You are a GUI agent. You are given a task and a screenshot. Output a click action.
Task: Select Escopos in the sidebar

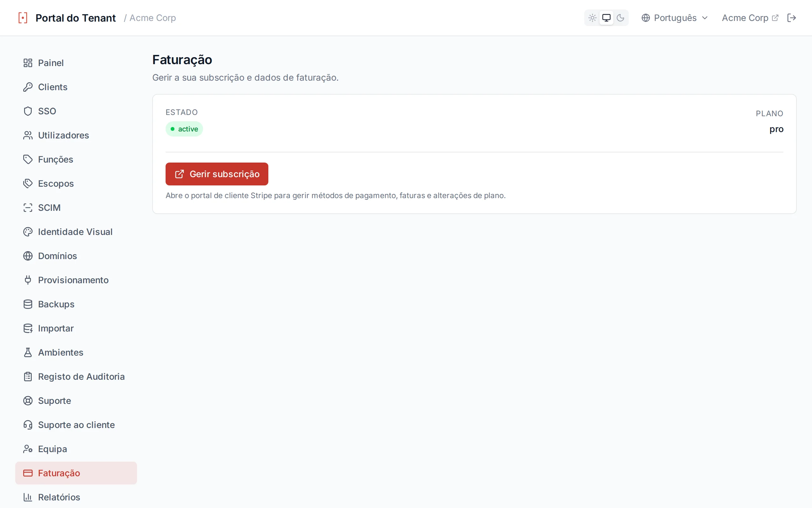coord(76,184)
